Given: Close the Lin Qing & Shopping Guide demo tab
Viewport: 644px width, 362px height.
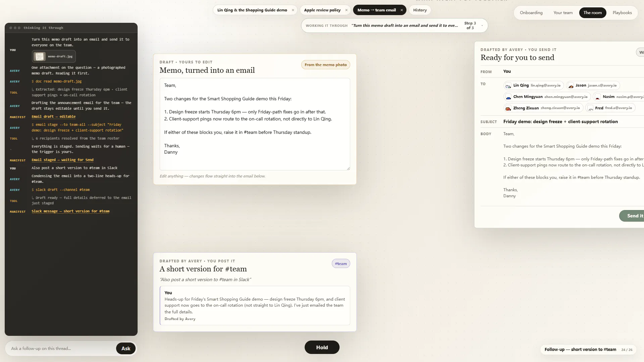Looking at the screenshot, I should (293, 10).
